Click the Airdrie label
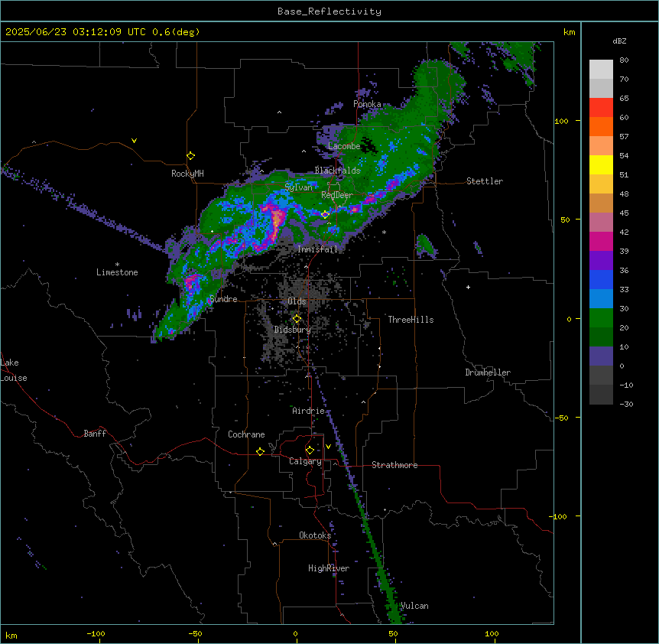659x644 pixels. [309, 411]
